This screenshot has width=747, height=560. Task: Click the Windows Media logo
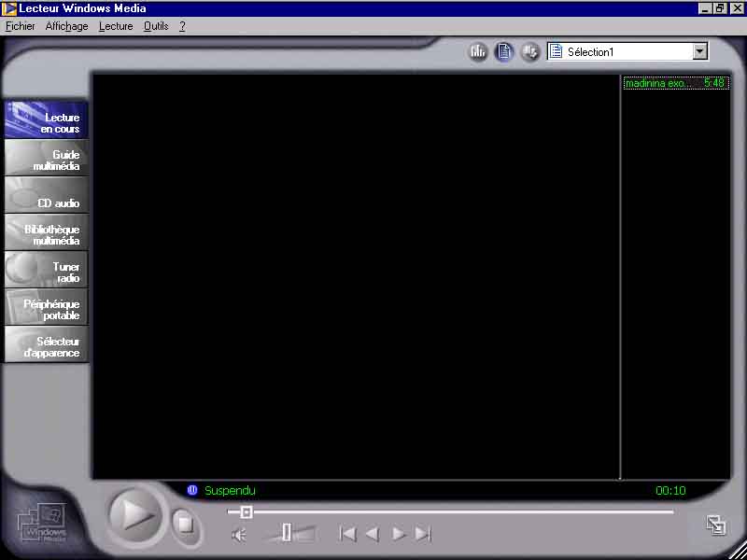tap(42, 525)
